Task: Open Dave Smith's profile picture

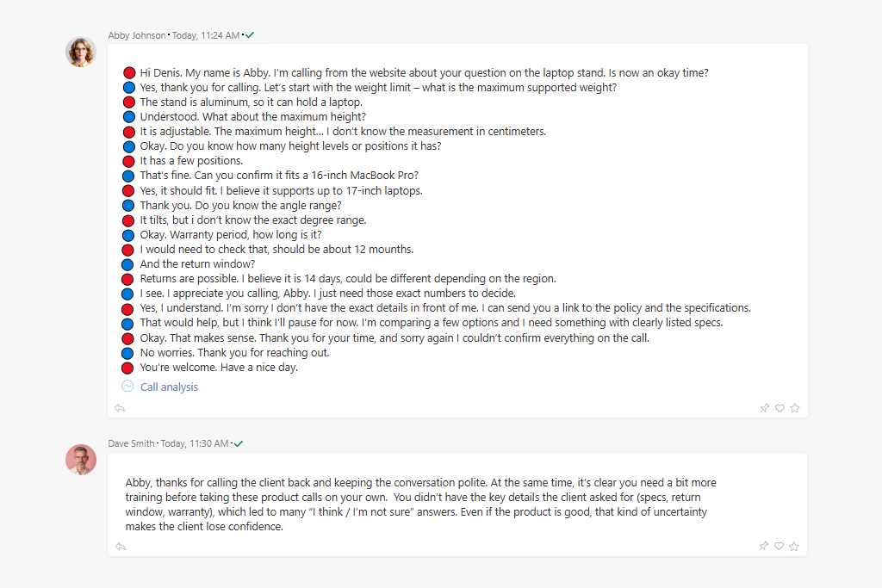Action: point(81,460)
